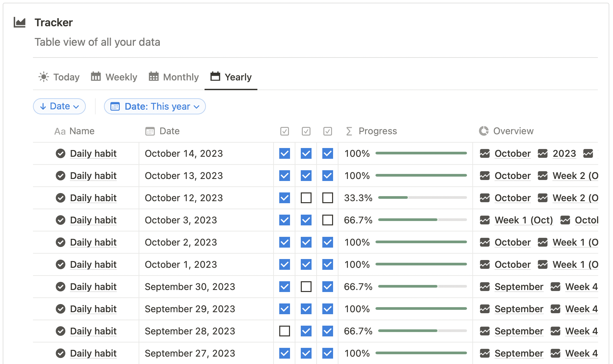This screenshot has height=364, width=613.
Task: Tick the first checkbox for September 28, 2023
Action: (x=285, y=331)
